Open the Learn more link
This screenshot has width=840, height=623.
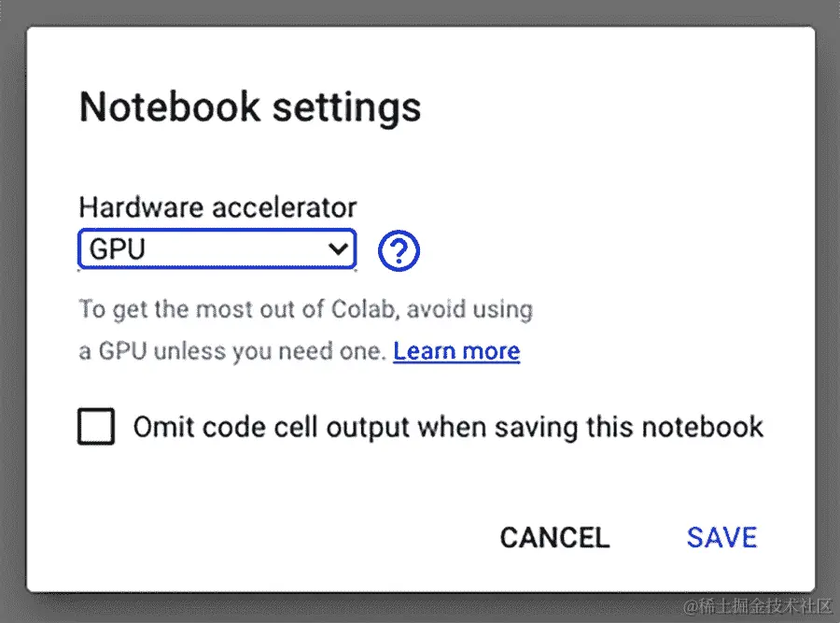456,351
